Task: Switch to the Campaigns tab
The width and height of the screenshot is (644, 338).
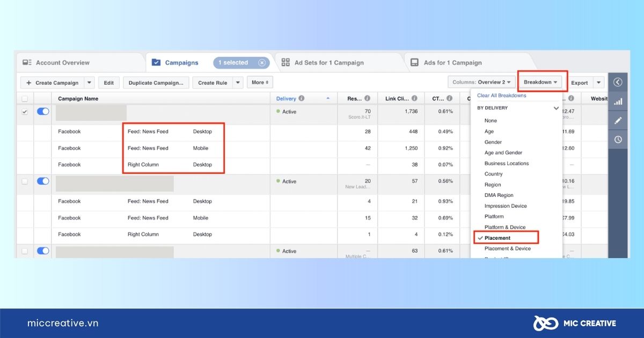Action: click(x=209, y=63)
